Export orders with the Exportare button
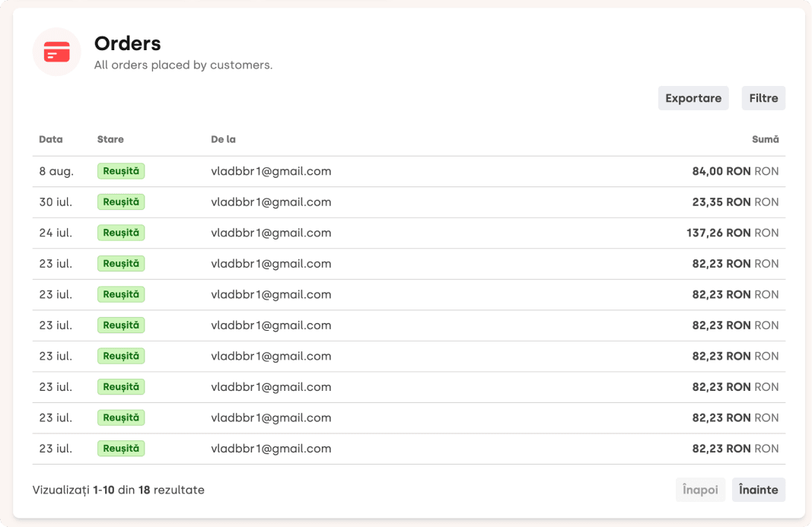This screenshot has width=812, height=527. coord(693,98)
